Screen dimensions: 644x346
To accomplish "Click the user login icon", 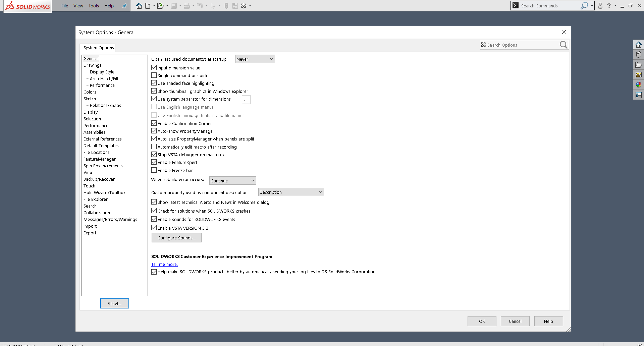I will 600,6.
